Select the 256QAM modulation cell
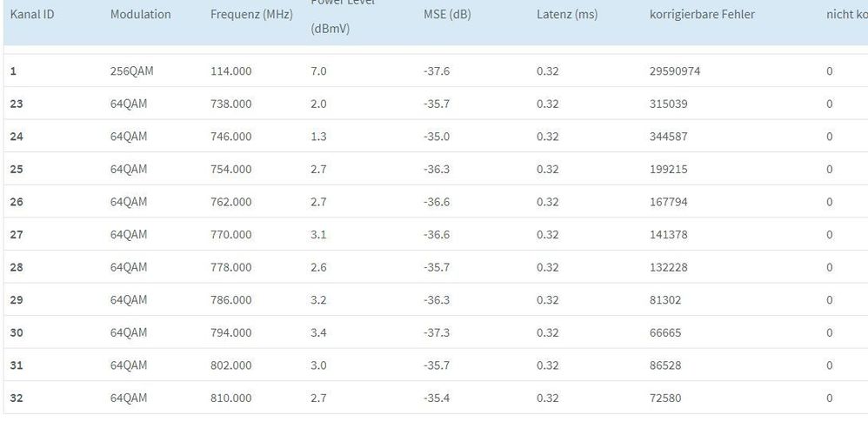This screenshot has width=868, height=422. (132, 71)
